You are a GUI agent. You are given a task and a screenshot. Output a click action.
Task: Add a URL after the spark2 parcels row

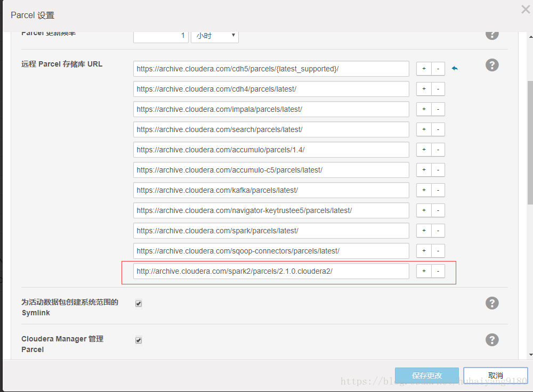(x=424, y=271)
